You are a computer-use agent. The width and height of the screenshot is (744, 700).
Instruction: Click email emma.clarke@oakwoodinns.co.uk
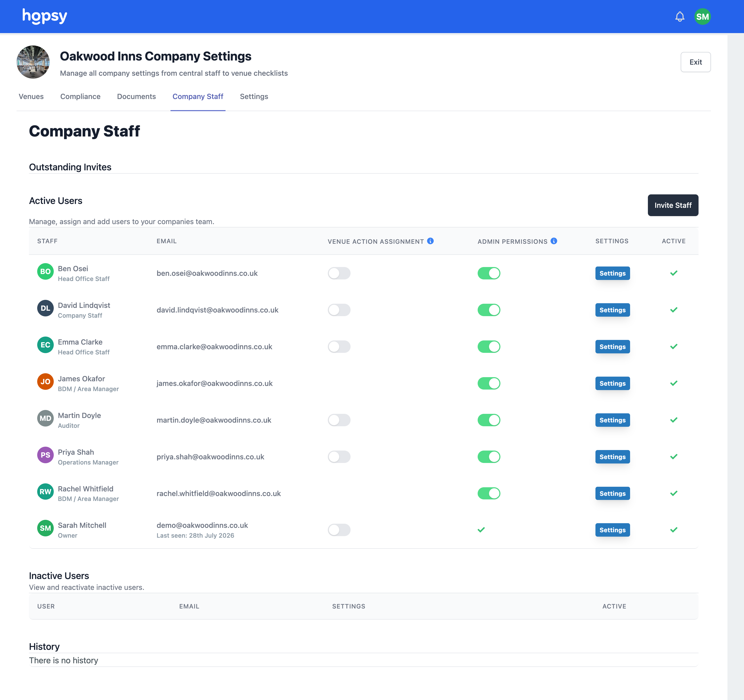pos(214,347)
